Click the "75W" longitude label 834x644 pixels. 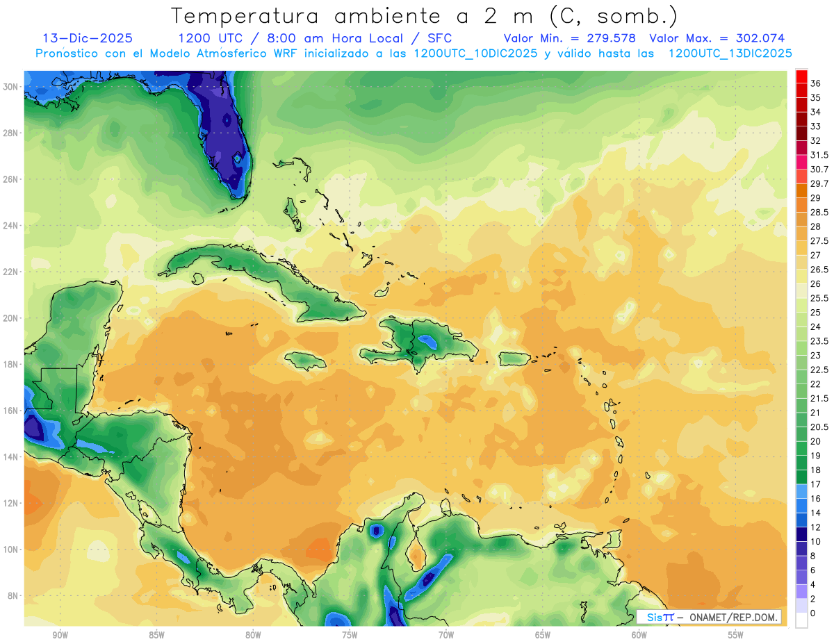(x=350, y=635)
